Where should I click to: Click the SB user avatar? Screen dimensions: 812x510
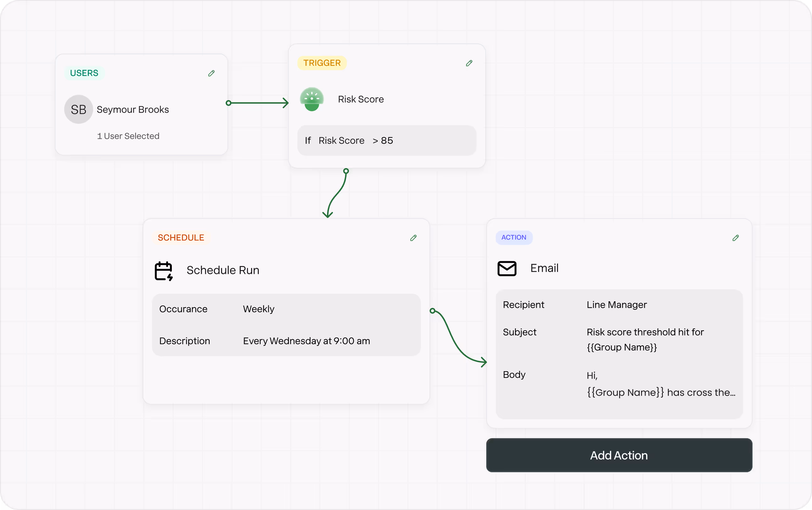pos(79,109)
